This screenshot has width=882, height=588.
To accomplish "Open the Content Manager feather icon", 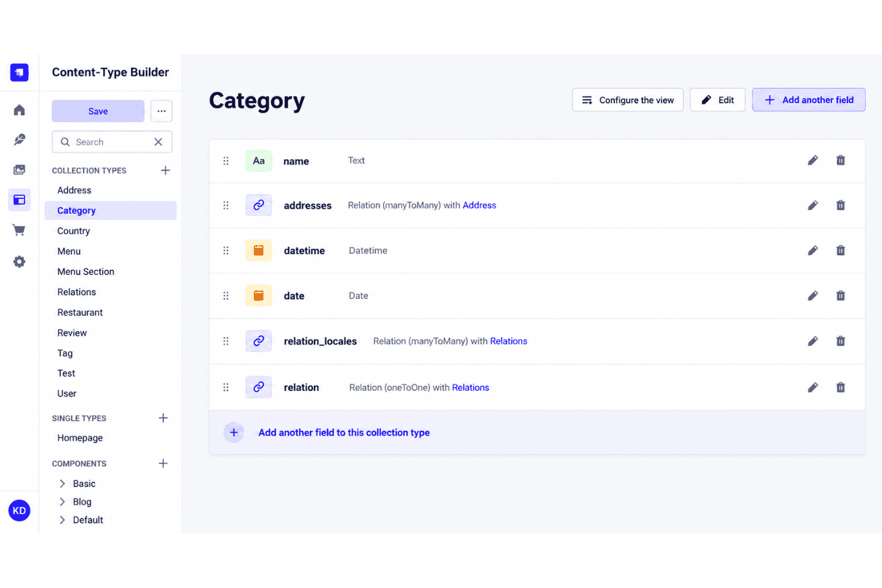I will 19,139.
